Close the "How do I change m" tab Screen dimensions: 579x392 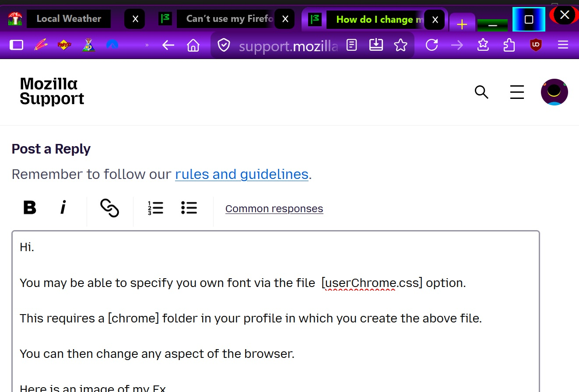coord(435,20)
